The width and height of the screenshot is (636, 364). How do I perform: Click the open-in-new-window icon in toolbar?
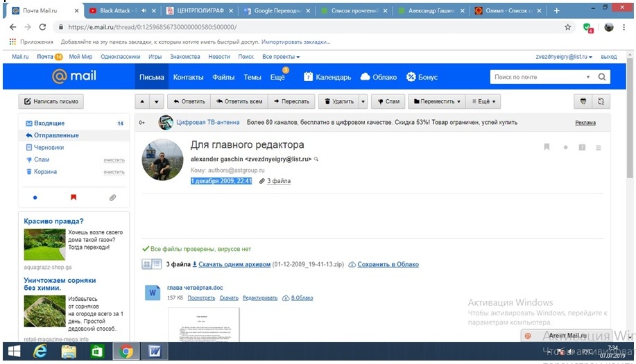pos(601,101)
